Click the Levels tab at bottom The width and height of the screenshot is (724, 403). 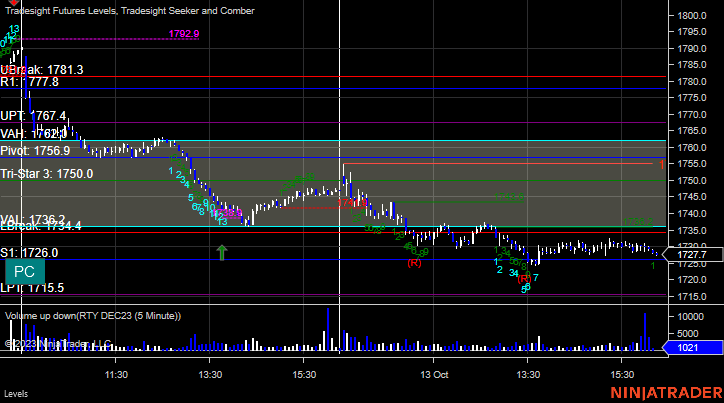point(16,394)
